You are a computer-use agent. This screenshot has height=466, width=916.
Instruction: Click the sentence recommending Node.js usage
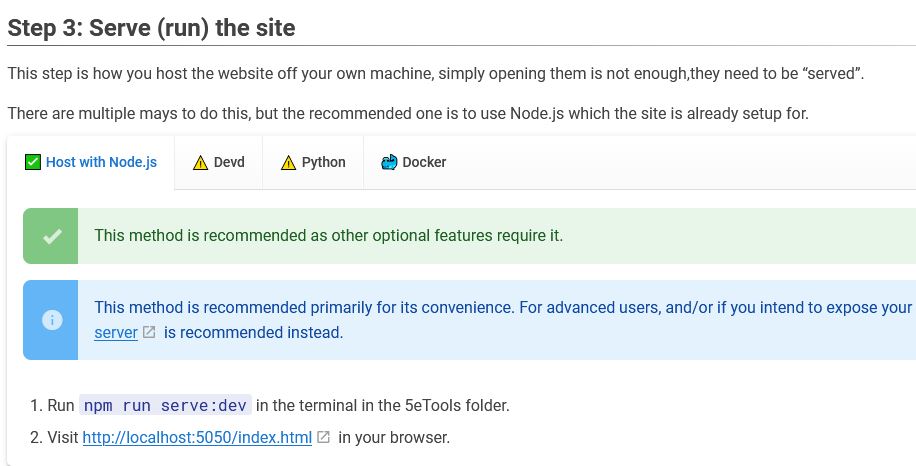pyautogui.click(x=407, y=113)
